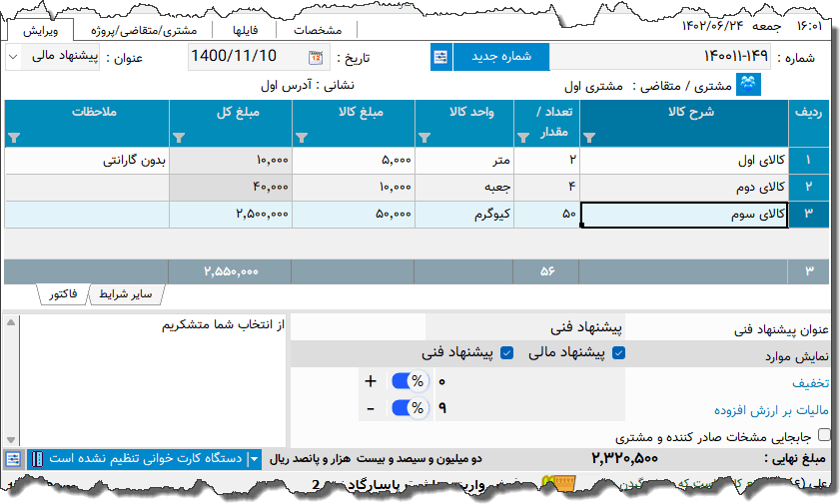Open the card reader dropdown arrow

(255, 459)
